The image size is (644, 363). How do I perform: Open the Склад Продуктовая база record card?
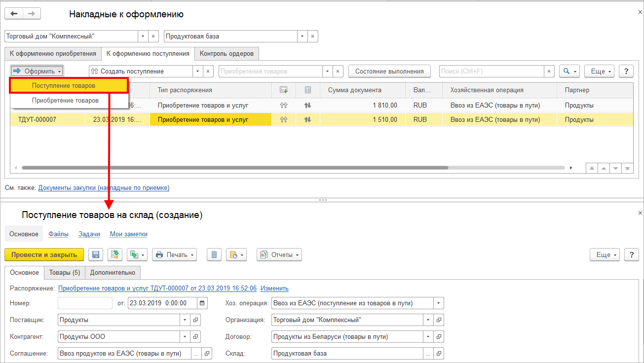439,353
